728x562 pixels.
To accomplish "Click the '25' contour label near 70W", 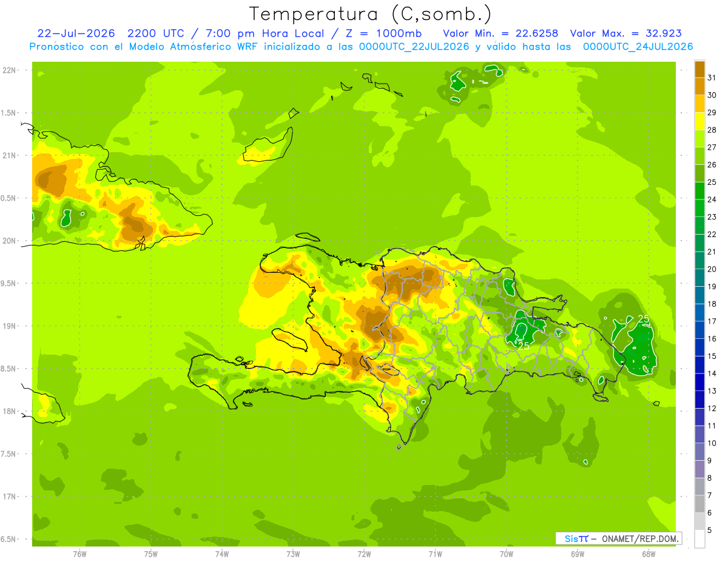I will click(523, 346).
